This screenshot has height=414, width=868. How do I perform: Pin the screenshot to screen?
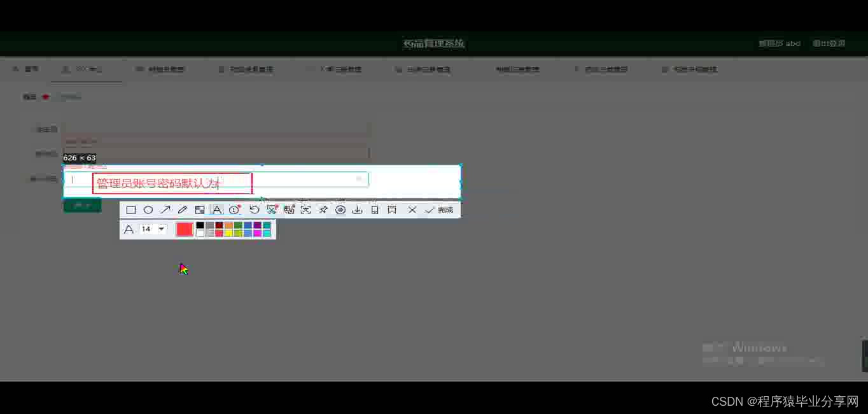click(323, 210)
